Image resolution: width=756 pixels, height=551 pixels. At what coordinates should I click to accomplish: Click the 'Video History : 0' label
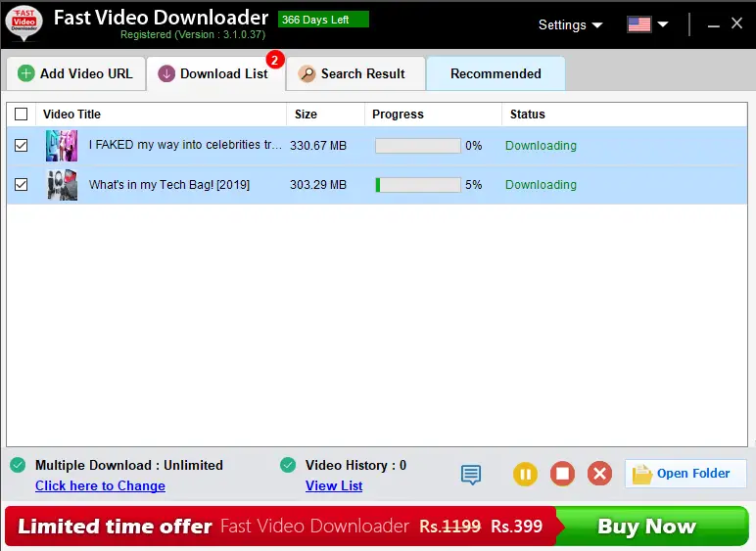pos(355,465)
